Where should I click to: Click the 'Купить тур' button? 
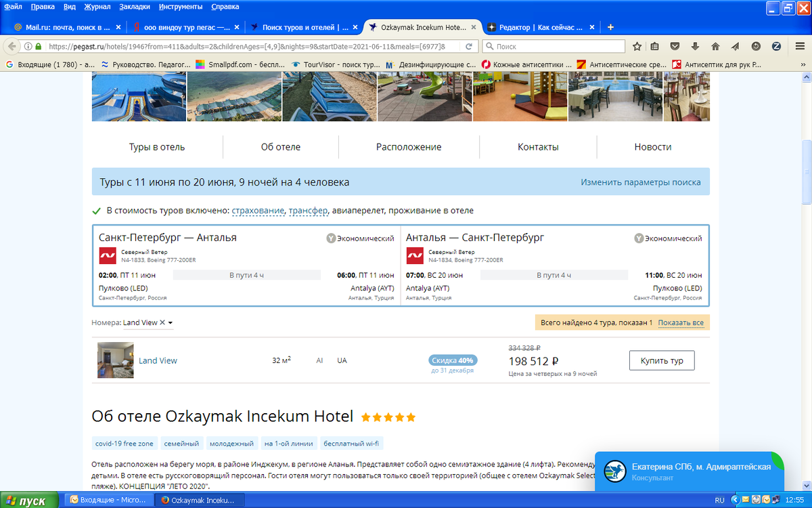pyautogui.click(x=662, y=361)
